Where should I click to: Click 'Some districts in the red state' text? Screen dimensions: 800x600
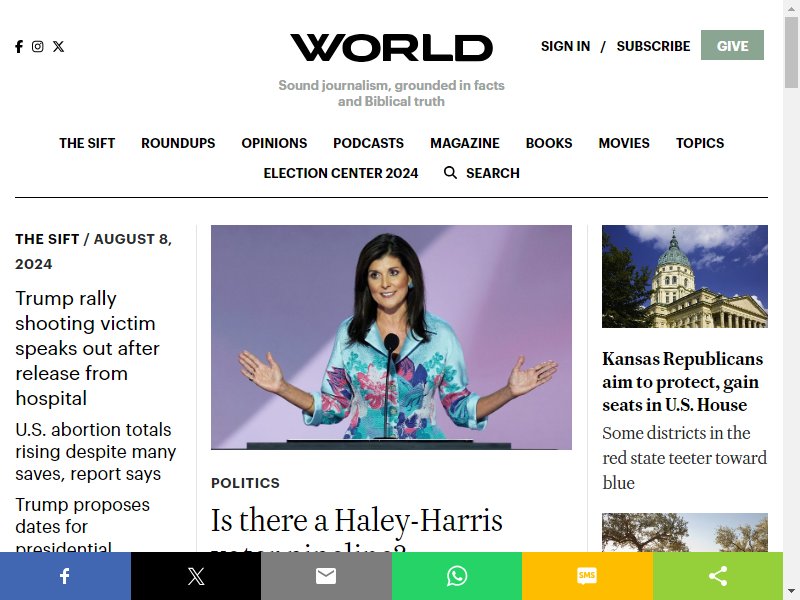click(x=684, y=458)
